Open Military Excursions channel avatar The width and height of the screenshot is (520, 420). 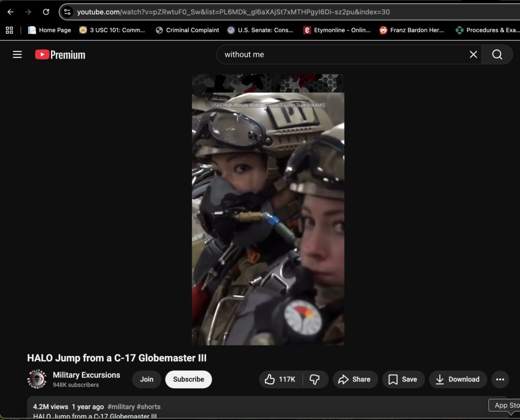tap(38, 379)
